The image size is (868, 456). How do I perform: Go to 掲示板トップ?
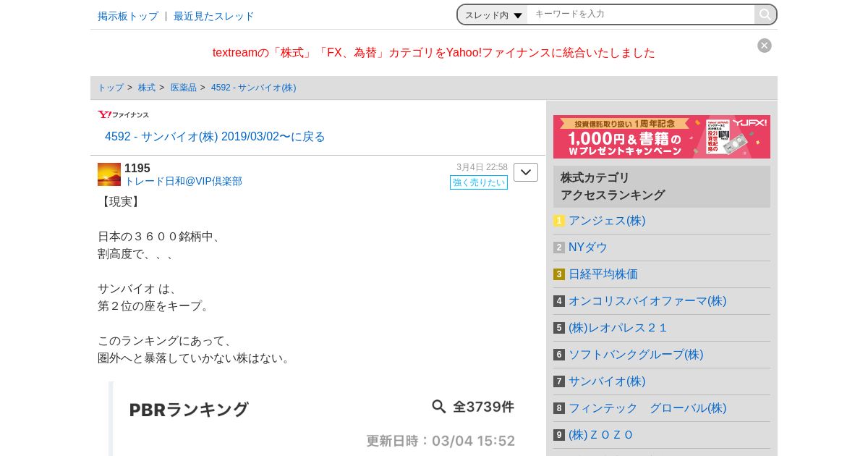tap(128, 16)
